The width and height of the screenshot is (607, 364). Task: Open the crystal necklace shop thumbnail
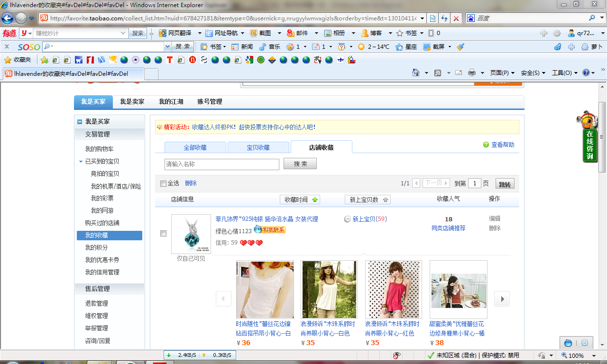(x=191, y=234)
